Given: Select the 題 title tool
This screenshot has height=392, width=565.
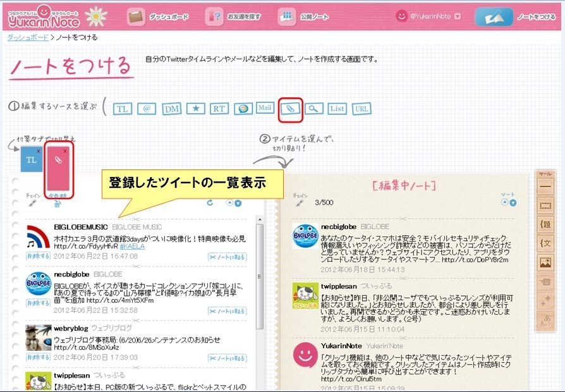Looking at the screenshot, I should 545,224.
